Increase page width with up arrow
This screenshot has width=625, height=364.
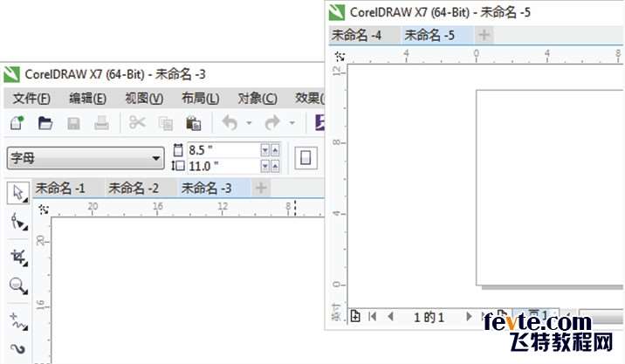coord(275,150)
